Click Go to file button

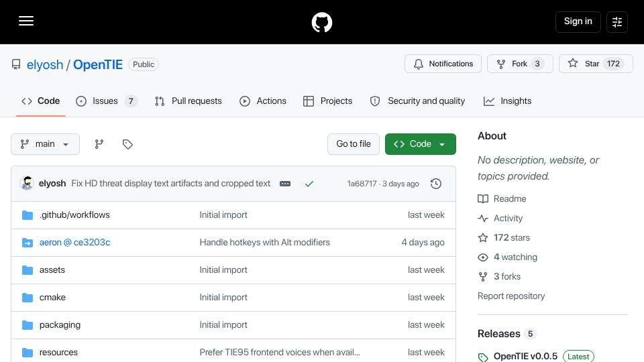click(x=354, y=144)
